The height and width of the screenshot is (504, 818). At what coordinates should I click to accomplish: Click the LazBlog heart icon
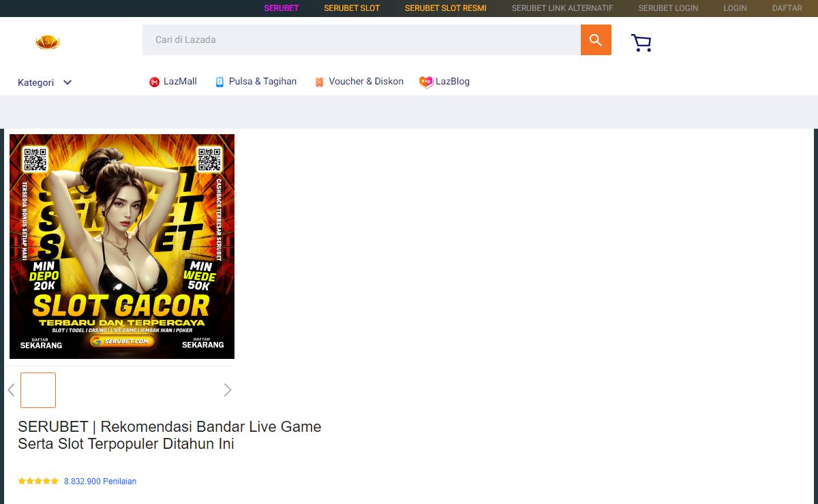(x=426, y=82)
